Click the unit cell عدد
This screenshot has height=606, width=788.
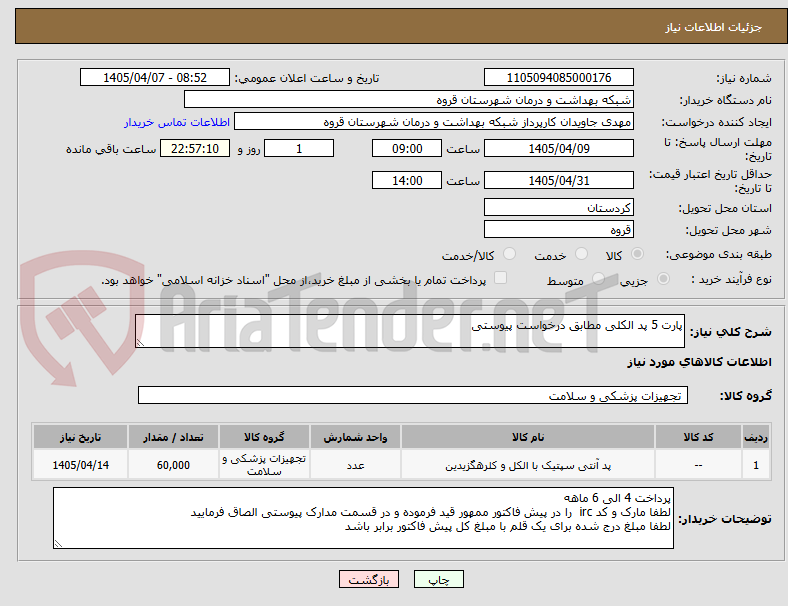click(x=355, y=465)
